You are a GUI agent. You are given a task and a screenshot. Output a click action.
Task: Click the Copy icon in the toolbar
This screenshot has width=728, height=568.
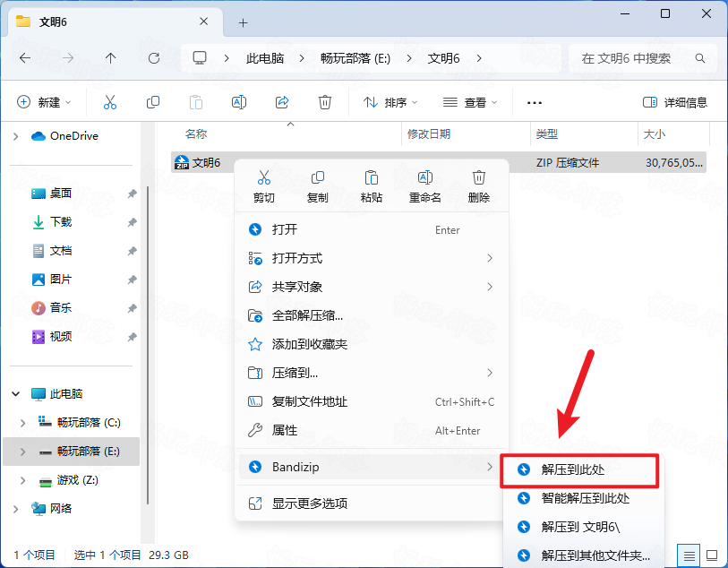153,102
